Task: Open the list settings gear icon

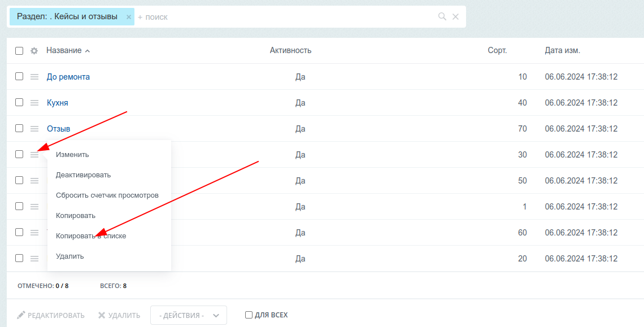Action: coord(34,51)
